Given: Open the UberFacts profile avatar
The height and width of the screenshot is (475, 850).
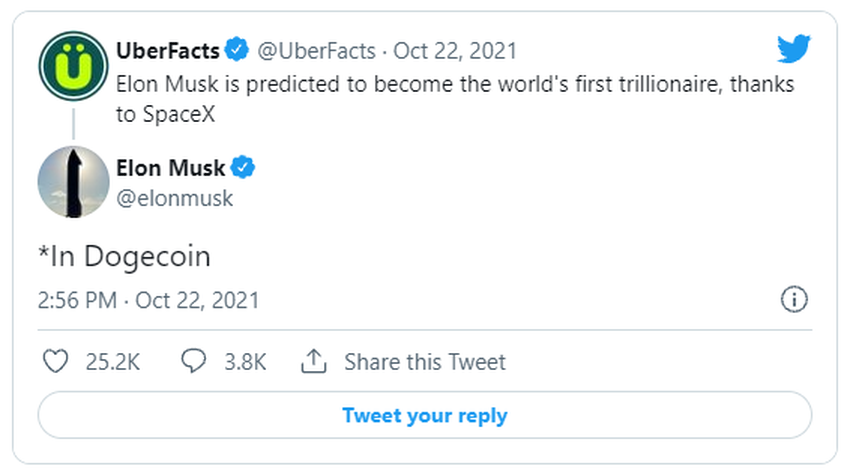Looking at the screenshot, I should (73, 66).
